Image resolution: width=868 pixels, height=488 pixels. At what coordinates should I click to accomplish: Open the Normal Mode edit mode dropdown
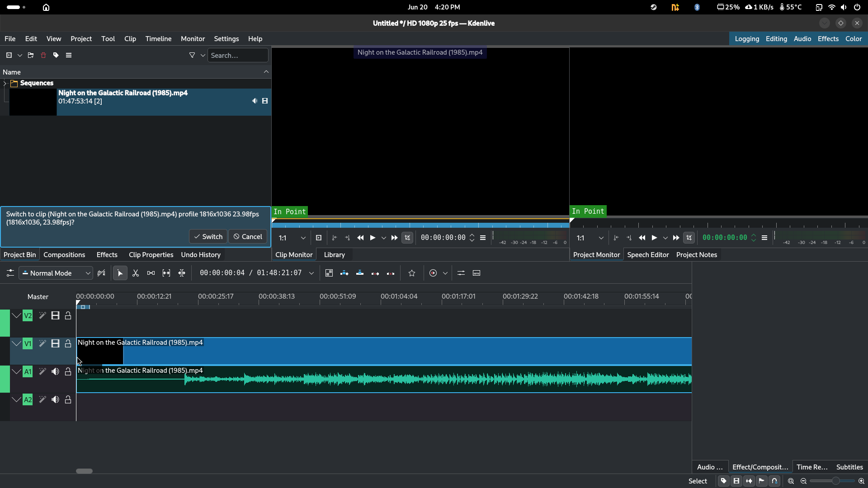tap(56, 273)
